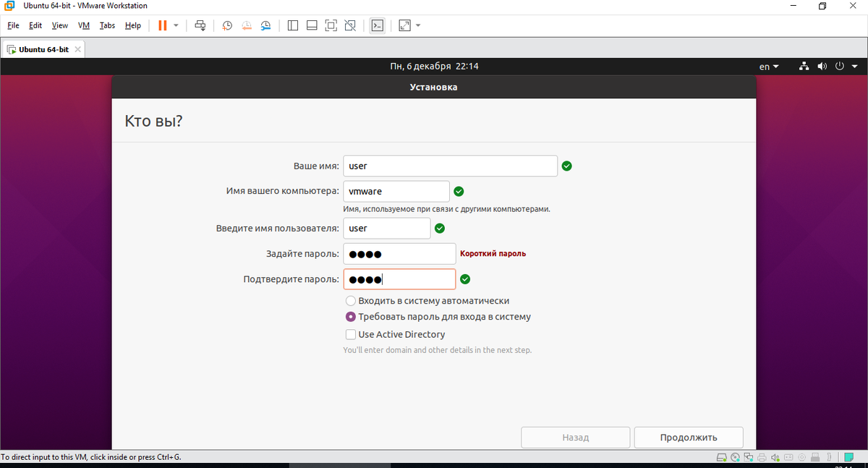Expand the stretch guest dropdown arrow
The width and height of the screenshot is (868, 468).
pos(418,25)
